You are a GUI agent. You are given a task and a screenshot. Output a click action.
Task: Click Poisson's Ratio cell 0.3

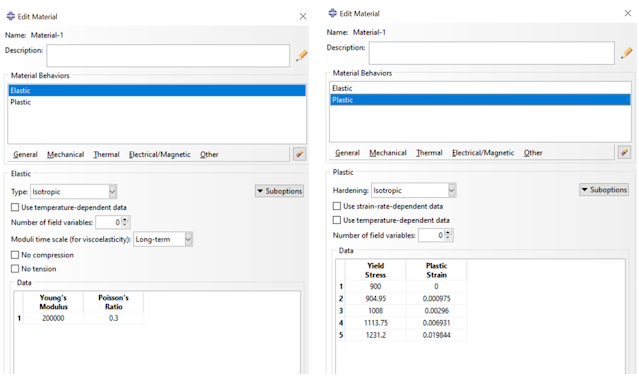[113, 318]
